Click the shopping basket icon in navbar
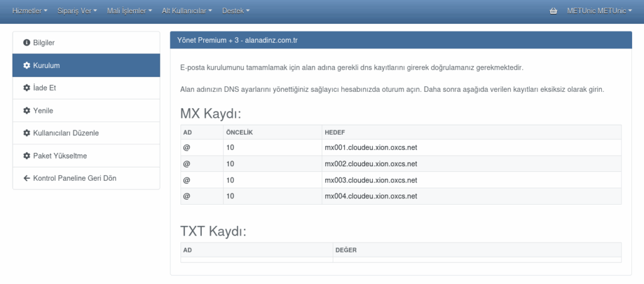 tap(553, 11)
